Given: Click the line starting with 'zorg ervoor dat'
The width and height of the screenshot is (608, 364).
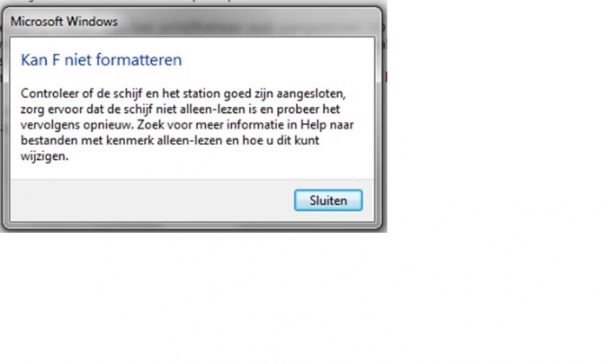Looking at the screenshot, I should (x=181, y=109).
